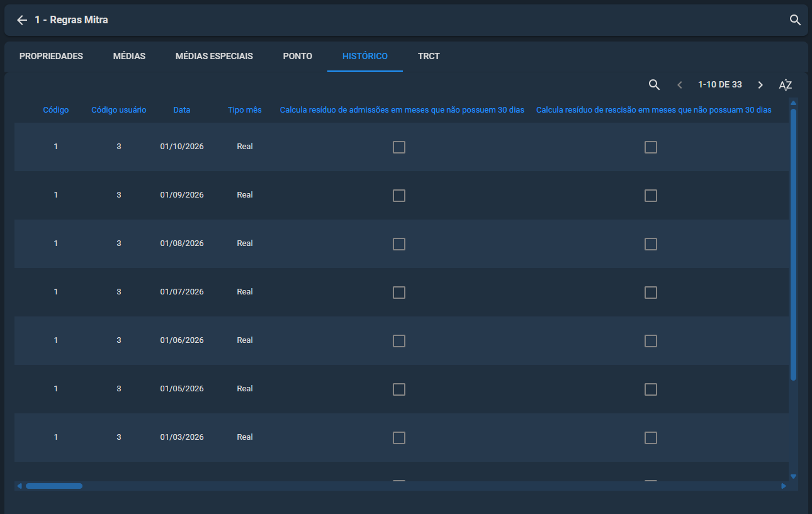Toggle the rescisão residue checkbox for 01/09/2026
The height and width of the screenshot is (514, 812).
point(651,196)
